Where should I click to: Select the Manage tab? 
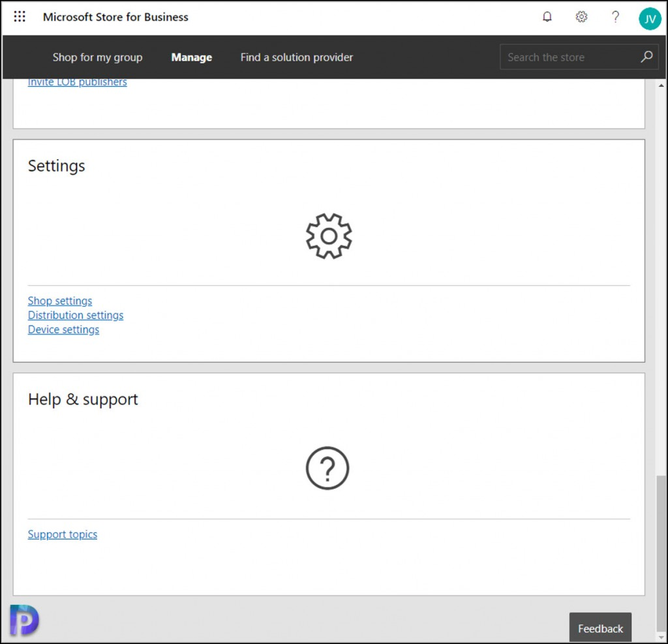[x=191, y=57]
